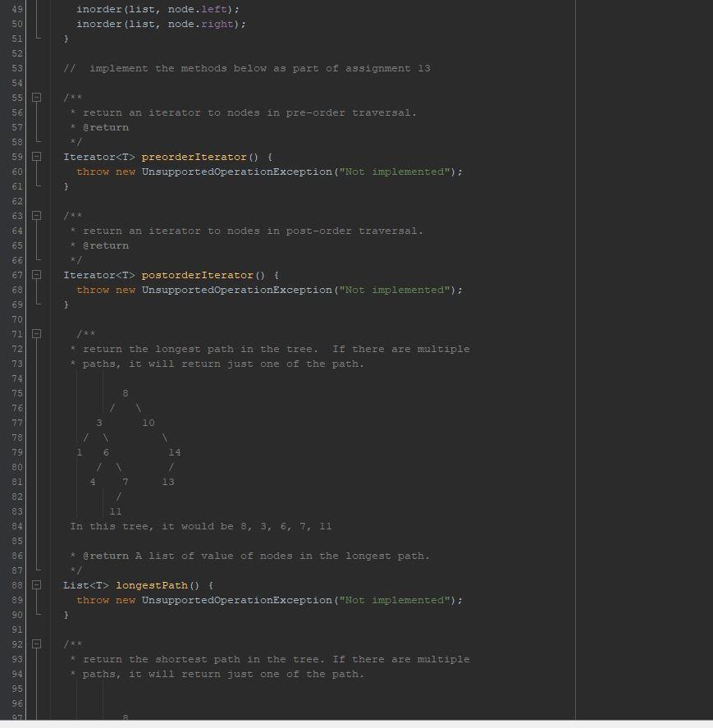Place cursor on the preorderIterator method name
The height and width of the screenshot is (728, 713).
(x=194, y=157)
